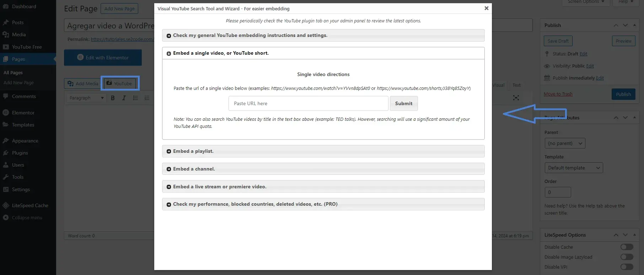Screen dimensions: 644x275
Task: Enable the Disable VPI switch
Action: click(627, 267)
